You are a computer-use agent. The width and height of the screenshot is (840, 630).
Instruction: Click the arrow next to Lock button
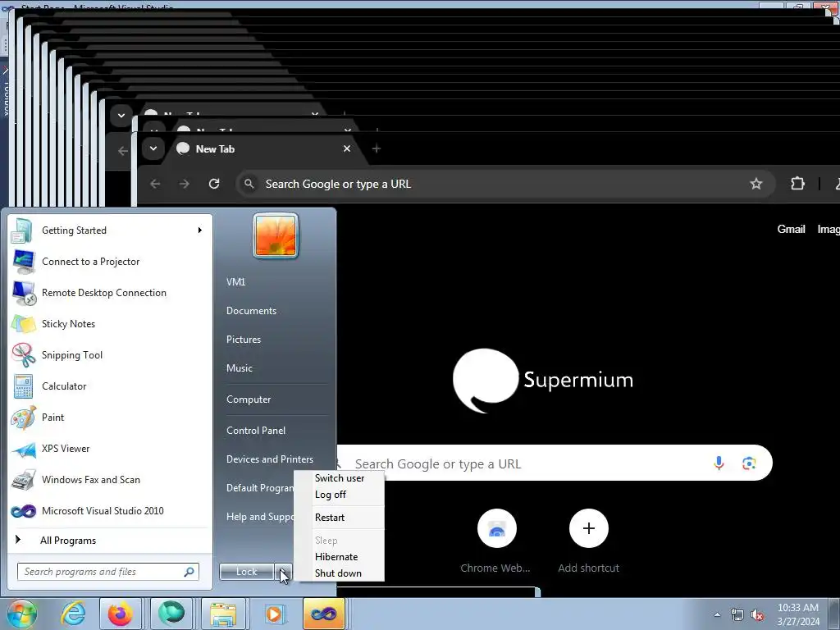pyautogui.click(x=283, y=572)
